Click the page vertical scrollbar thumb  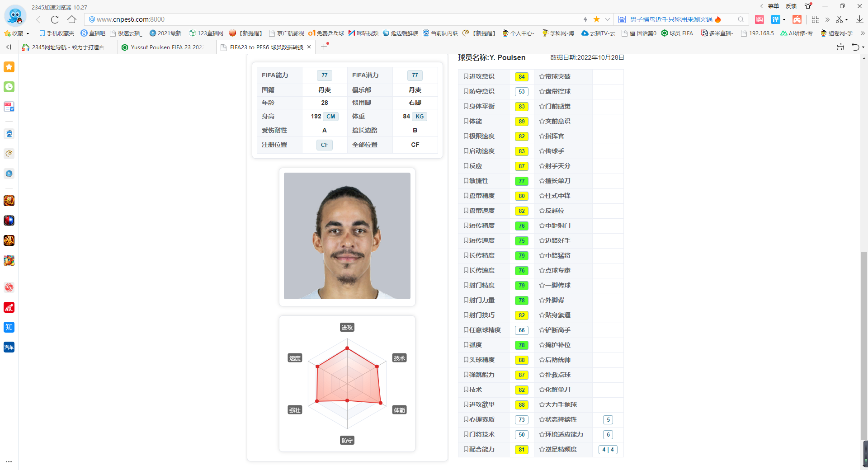coord(864,346)
